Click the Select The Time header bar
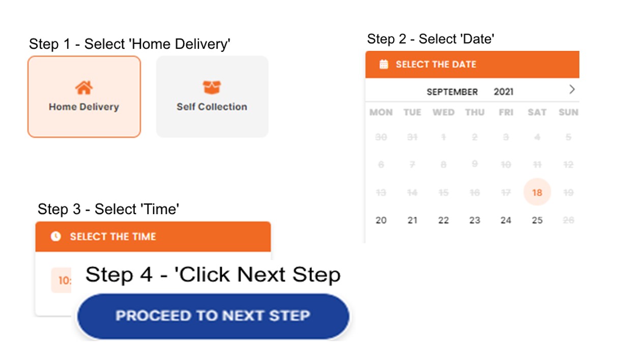Viewport: 644px width, 348px height. [153, 237]
